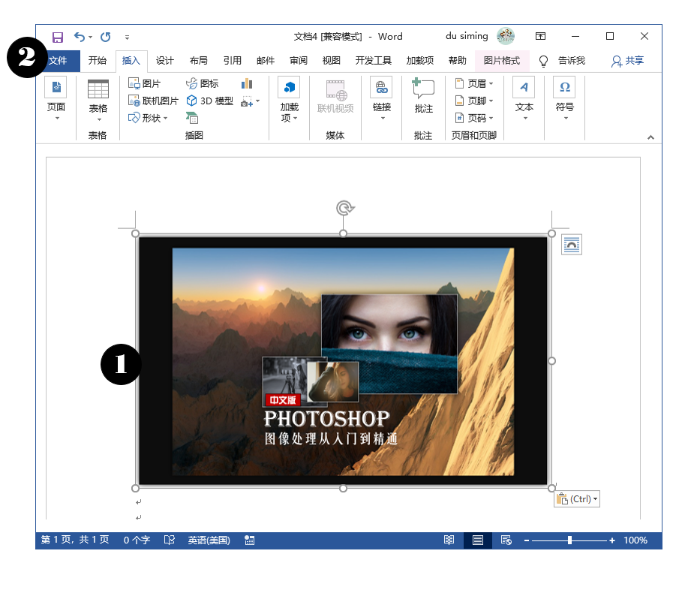Click the proofing check icon
The height and width of the screenshot is (590, 700).
pyautogui.click(x=170, y=540)
